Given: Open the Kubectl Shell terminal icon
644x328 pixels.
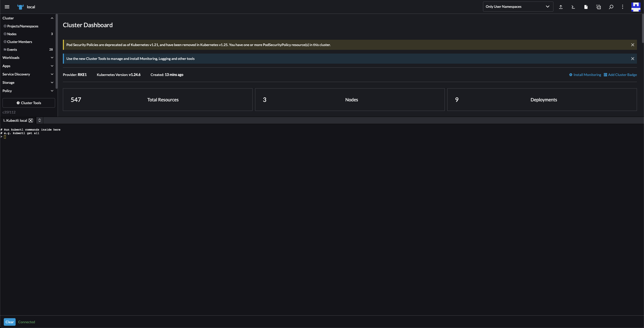Looking at the screenshot, I should click(573, 7).
